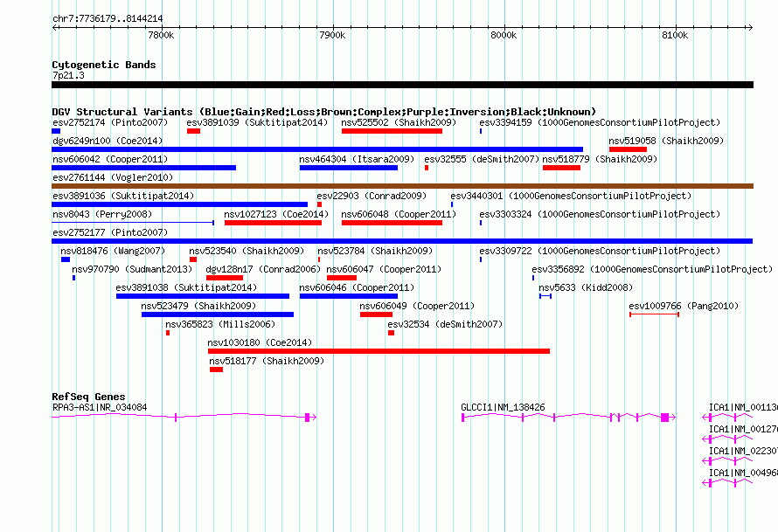Select the RPA3-AS1 gene model line

pyautogui.click(x=184, y=418)
